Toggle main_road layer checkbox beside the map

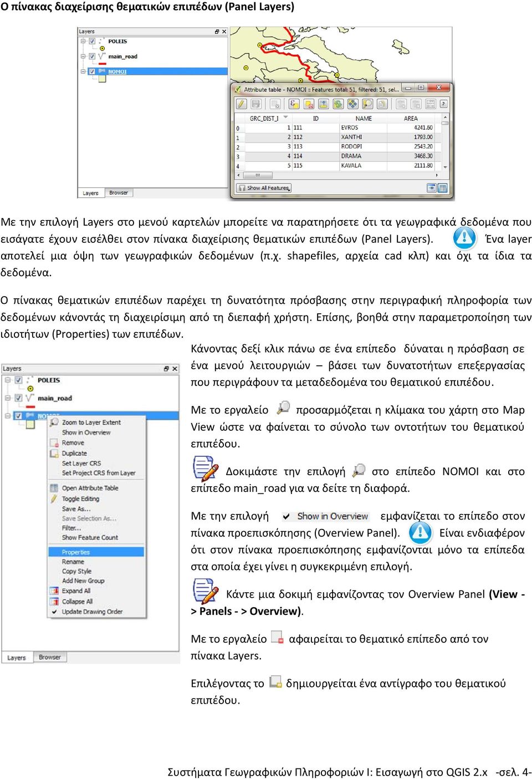pos(91,56)
